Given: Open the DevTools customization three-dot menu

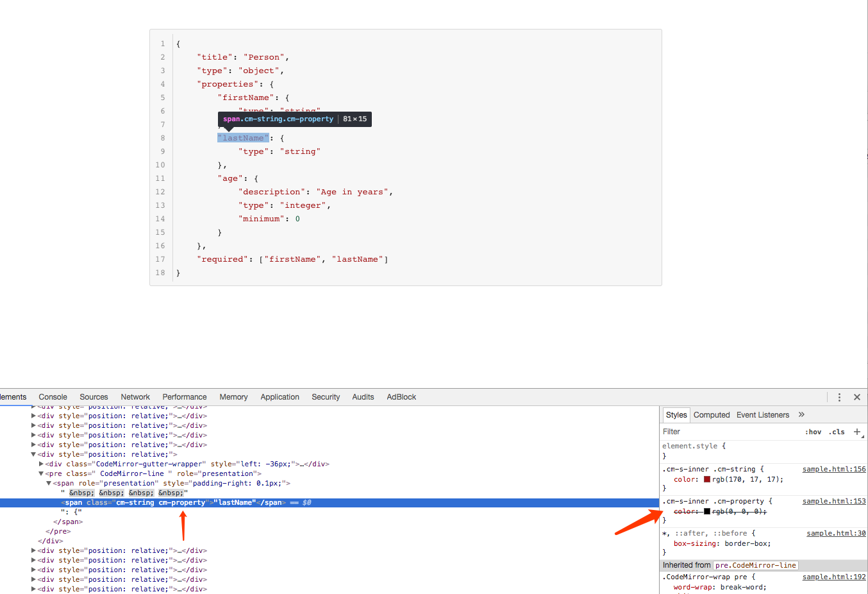Looking at the screenshot, I should click(x=839, y=397).
